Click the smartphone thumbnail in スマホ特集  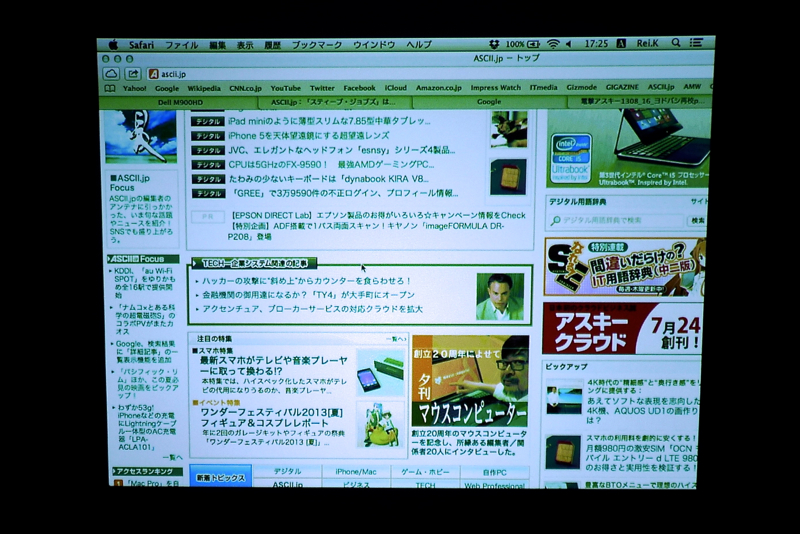tap(380, 373)
